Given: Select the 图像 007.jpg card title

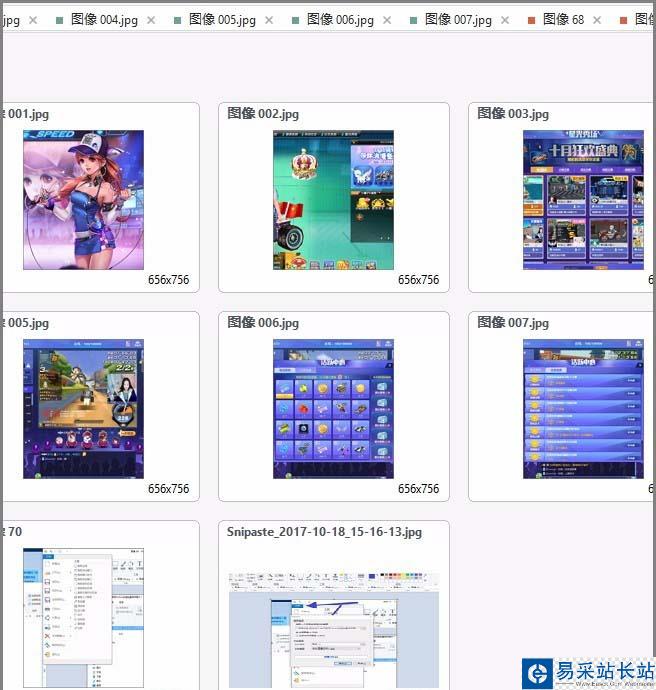Looking at the screenshot, I should click(x=513, y=323).
